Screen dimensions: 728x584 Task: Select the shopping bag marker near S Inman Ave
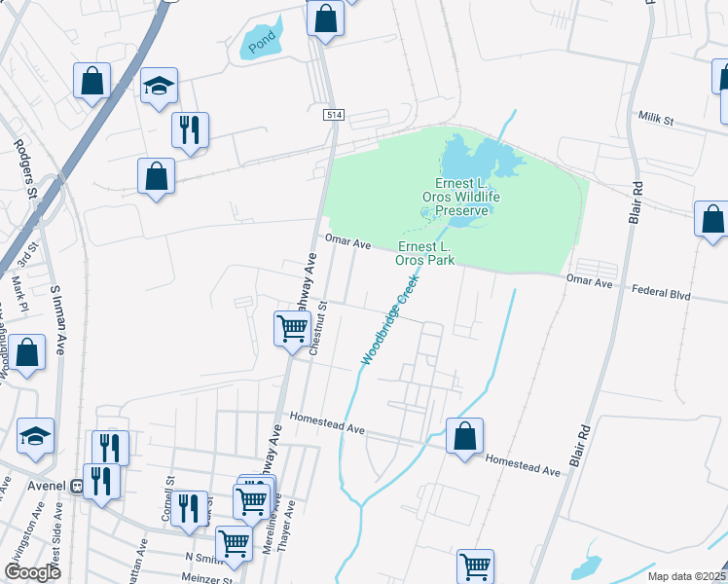pyautogui.click(x=27, y=354)
